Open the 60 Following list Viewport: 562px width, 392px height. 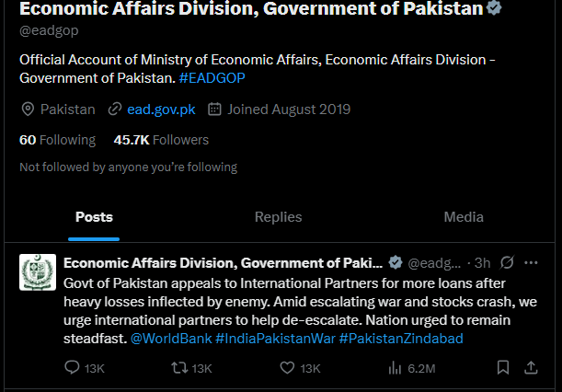point(57,140)
